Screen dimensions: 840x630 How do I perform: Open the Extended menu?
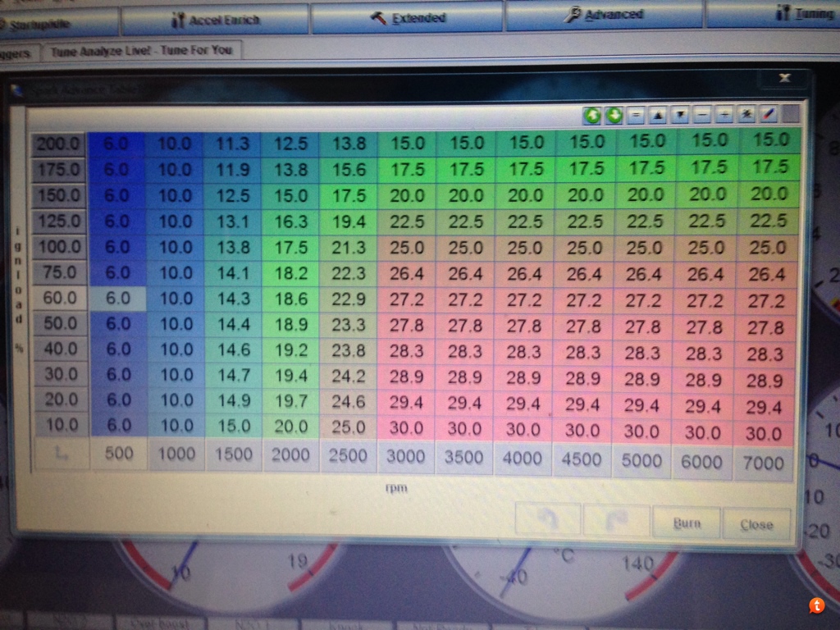point(408,18)
